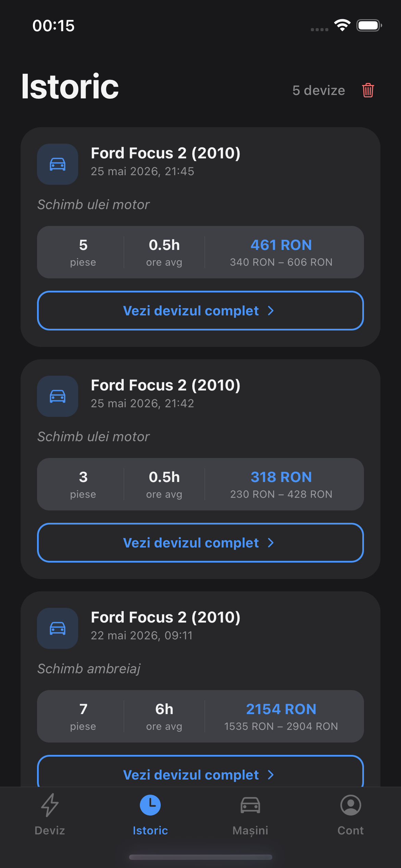Tap car icon on 22 mai entry

coord(58,628)
